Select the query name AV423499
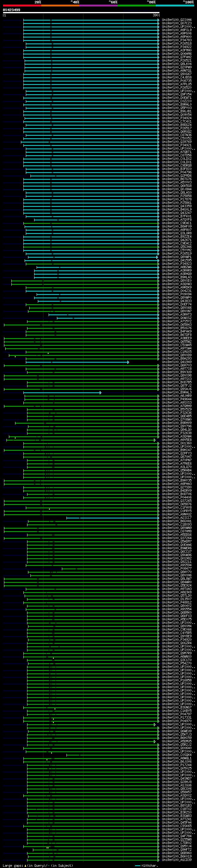The width and height of the screenshot is (197, 868). click(x=11, y=10)
